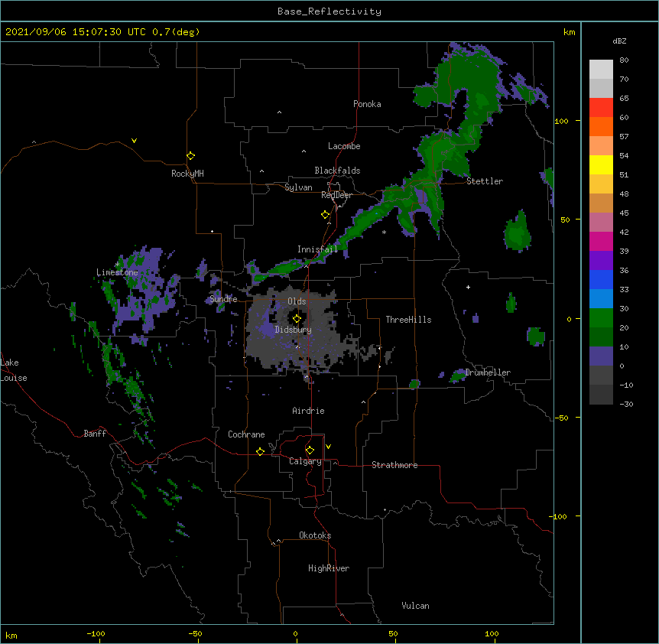Click the Base_Reflectivity title
This screenshot has height=644, width=659.
(329, 11)
